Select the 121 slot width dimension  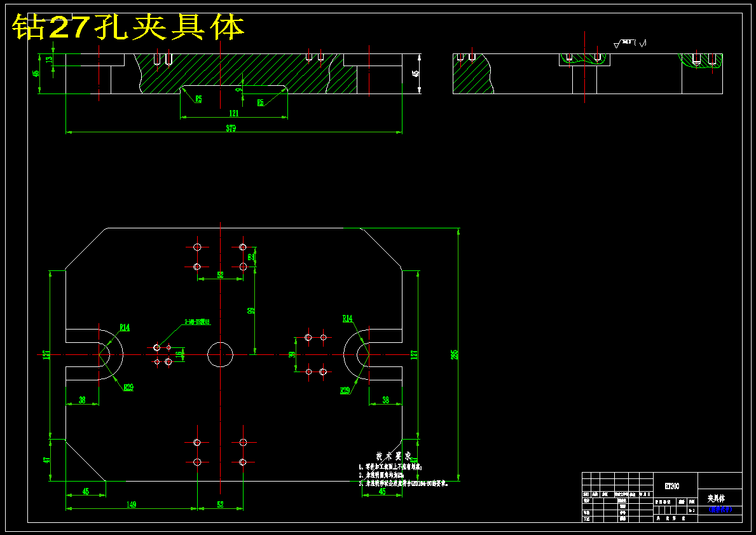(x=234, y=113)
